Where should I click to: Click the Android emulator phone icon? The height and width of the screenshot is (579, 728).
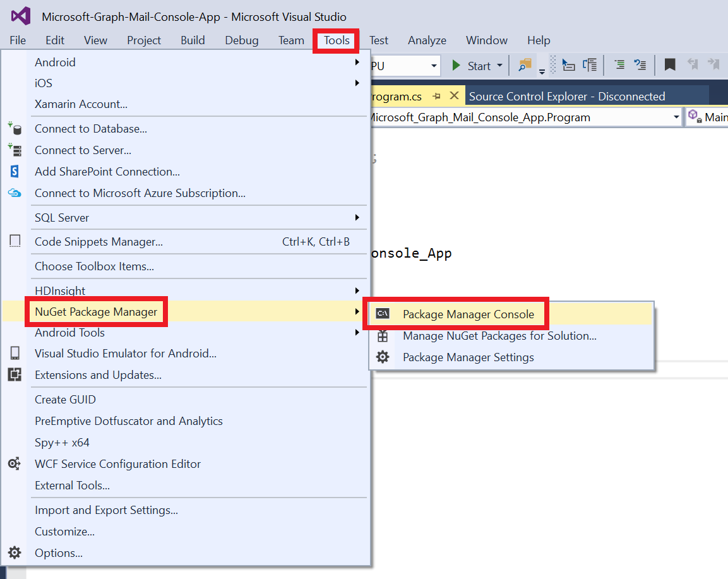point(15,354)
